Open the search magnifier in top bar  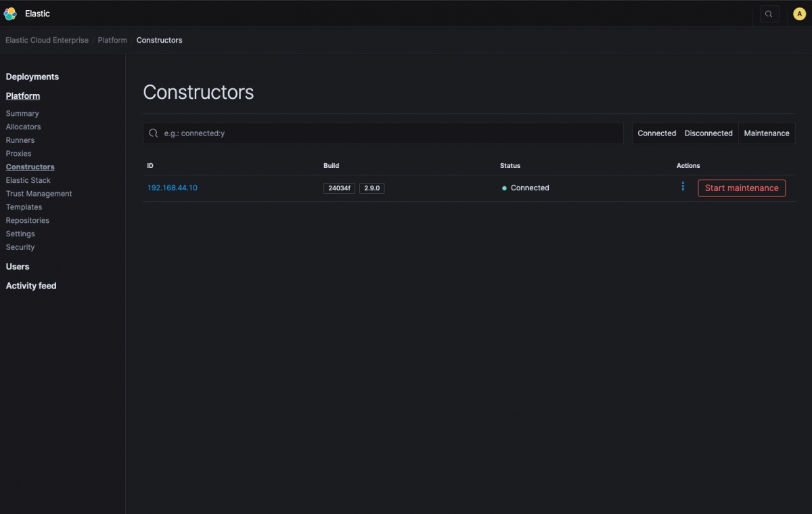(769, 14)
